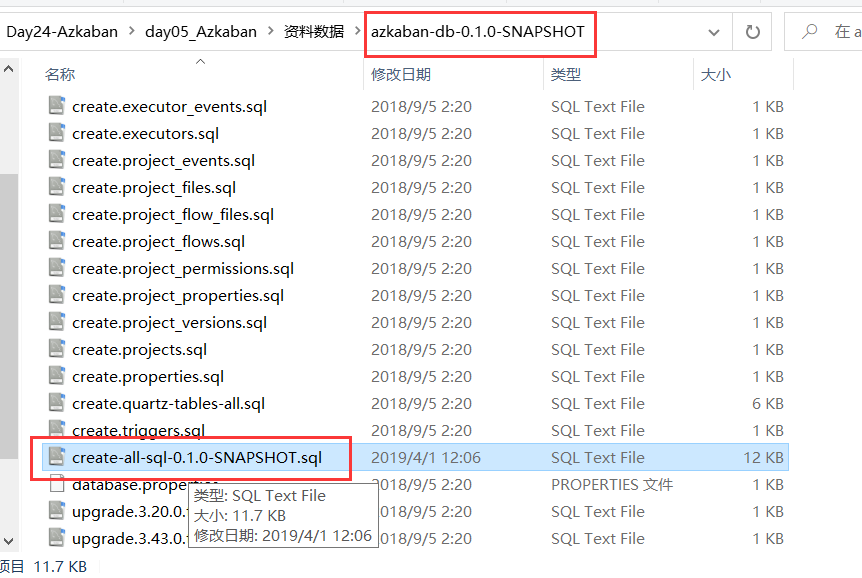Screen dimensions: 862x578
Task: Sort by 大小 column header
Action: [x=716, y=74]
